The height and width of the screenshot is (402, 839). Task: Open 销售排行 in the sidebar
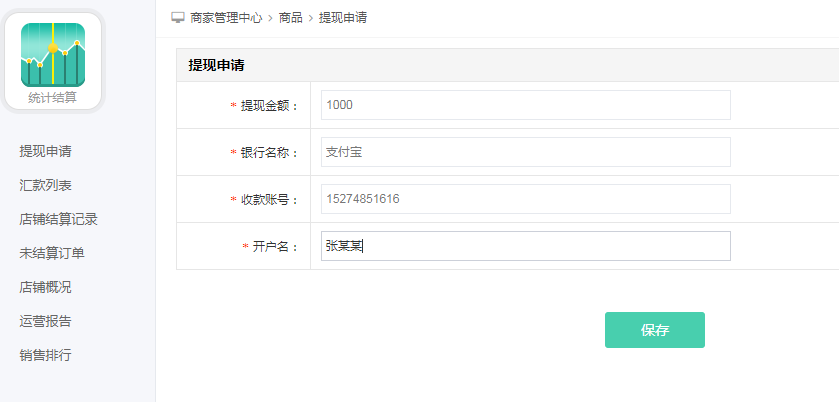tap(45, 355)
